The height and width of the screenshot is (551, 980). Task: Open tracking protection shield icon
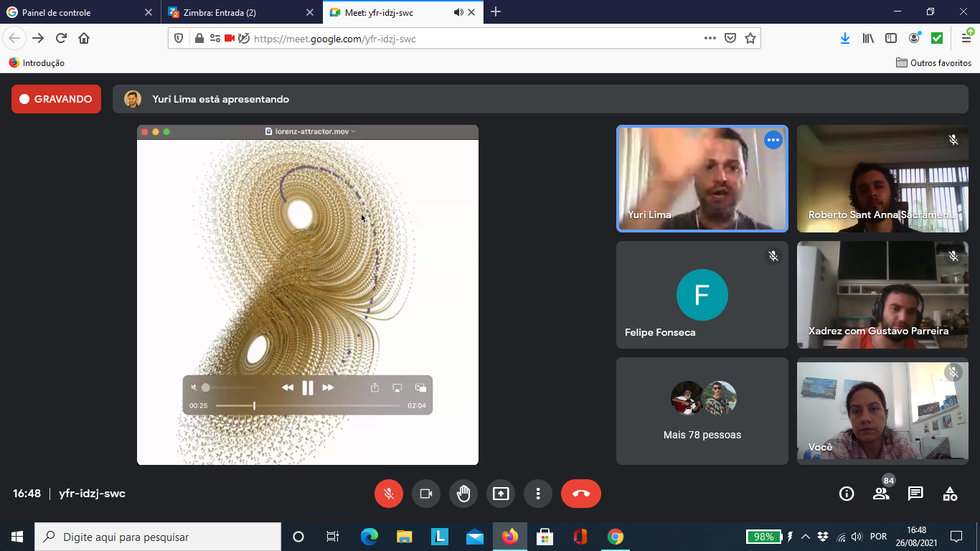tap(179, 39)
